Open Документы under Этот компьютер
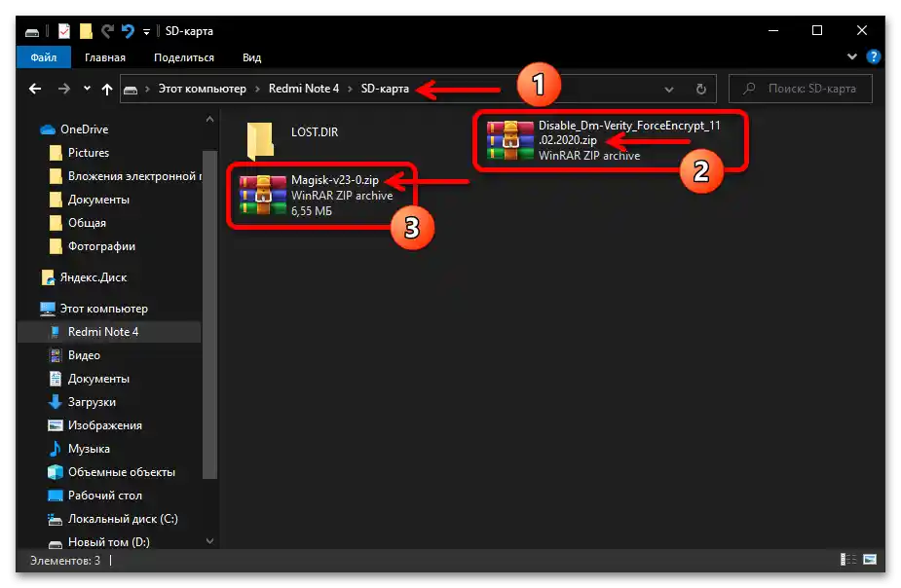 pyautogui.click(x=98, y=379)
